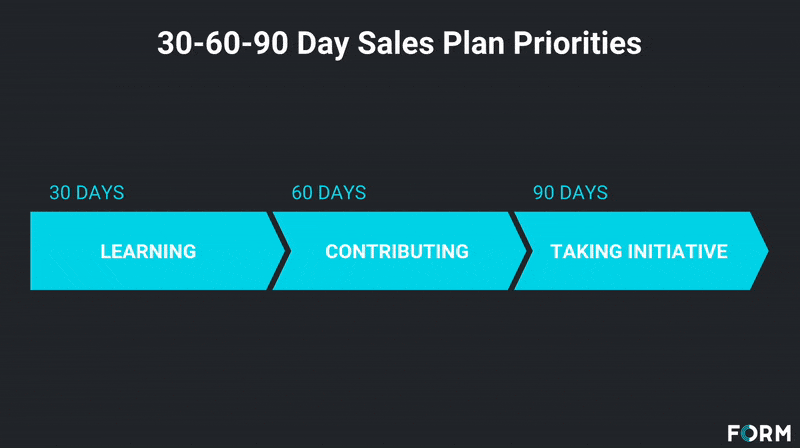
Task: Click the pointed tip of LEARNING arrow
Action: [280, 251]
